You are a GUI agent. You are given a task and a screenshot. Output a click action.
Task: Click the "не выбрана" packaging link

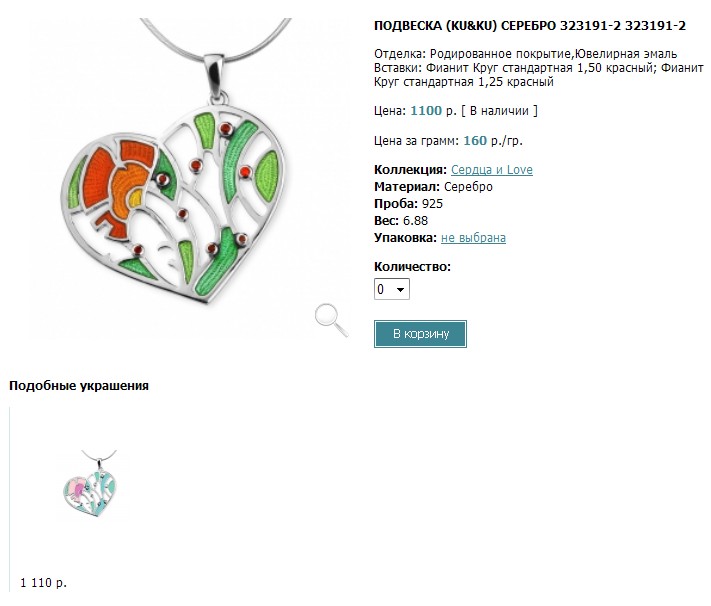pos(473,238)
